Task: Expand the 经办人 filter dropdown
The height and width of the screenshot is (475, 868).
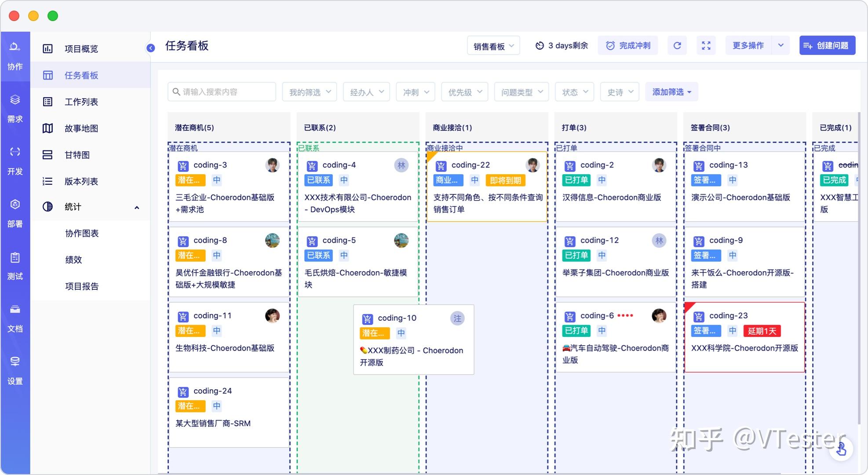Action: [x=366, y=91]
